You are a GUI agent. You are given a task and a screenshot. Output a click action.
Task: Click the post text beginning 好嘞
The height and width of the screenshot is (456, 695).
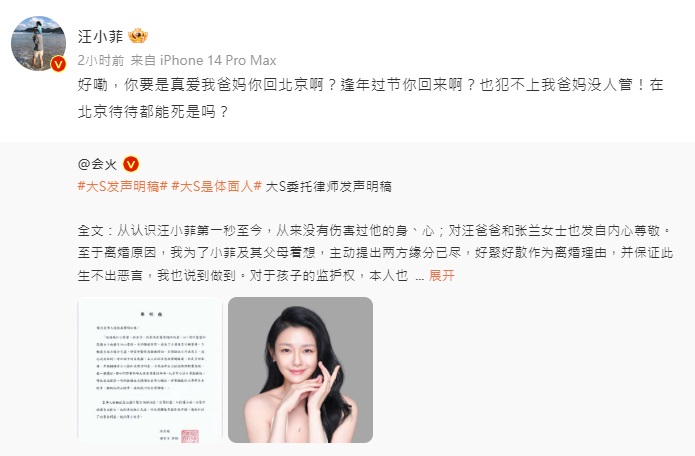pos(371,98)
